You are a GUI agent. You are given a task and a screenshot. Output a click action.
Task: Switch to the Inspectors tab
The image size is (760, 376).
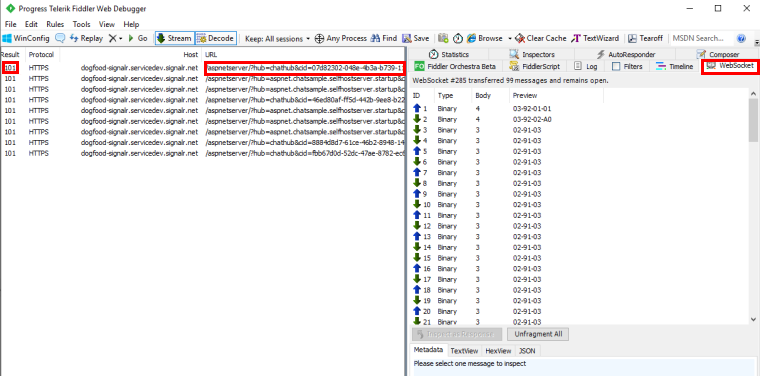(x=532, y=54)
